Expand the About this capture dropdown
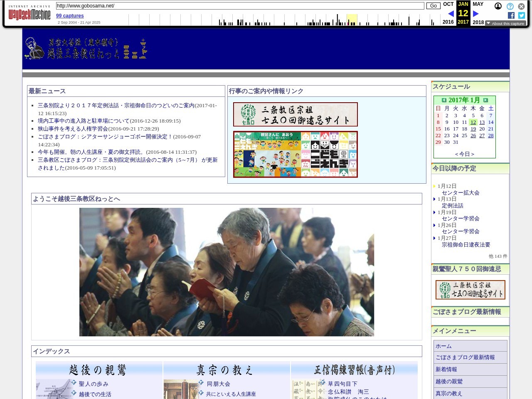 click(x=505, y=24)
